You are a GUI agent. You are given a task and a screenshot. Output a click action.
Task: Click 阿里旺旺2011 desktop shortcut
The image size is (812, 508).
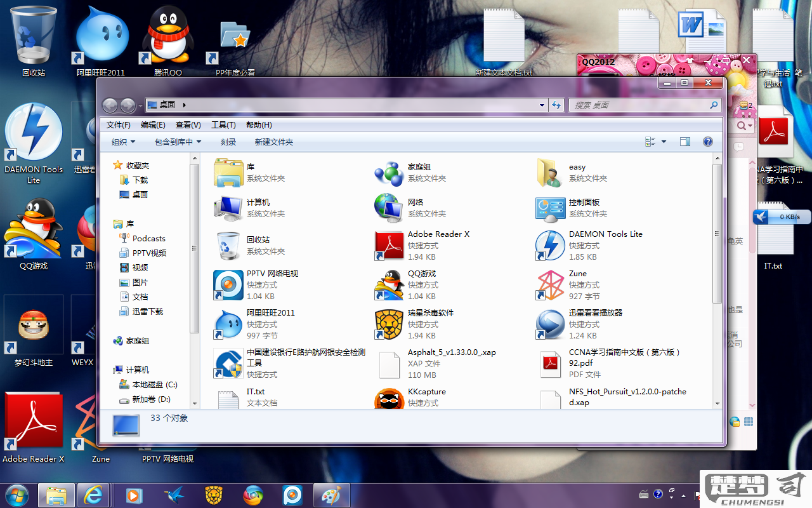click(100, 41)
